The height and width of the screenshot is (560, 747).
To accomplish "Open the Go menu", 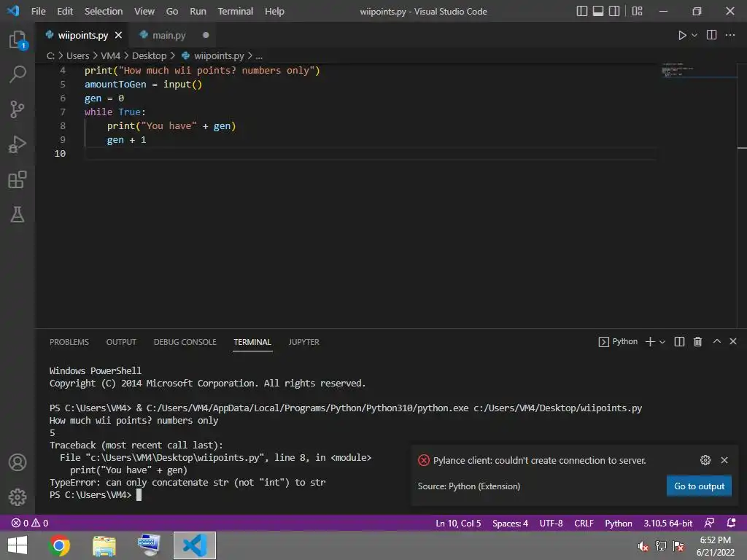I will click(x=172, y=11).
